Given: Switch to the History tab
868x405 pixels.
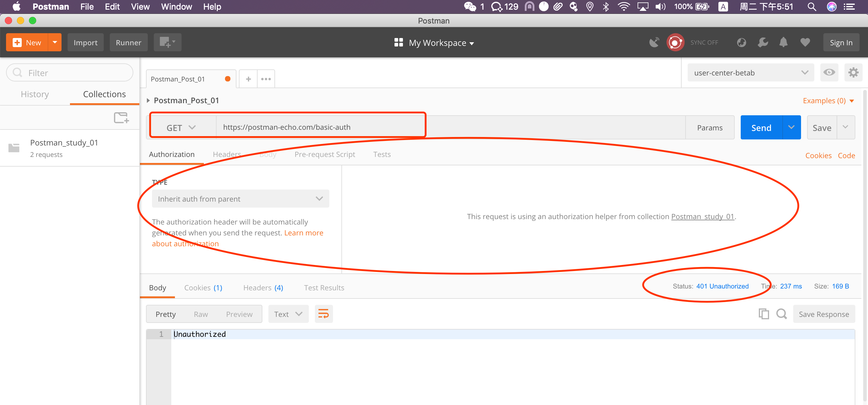Looking at the screenshot, I should click(35, 94).
